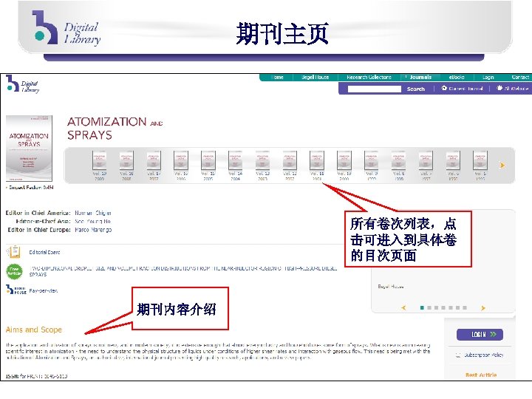532x399 pixels.
Task: Open the Login menu item
Action: pyautogui.click(x=488, y=78)
